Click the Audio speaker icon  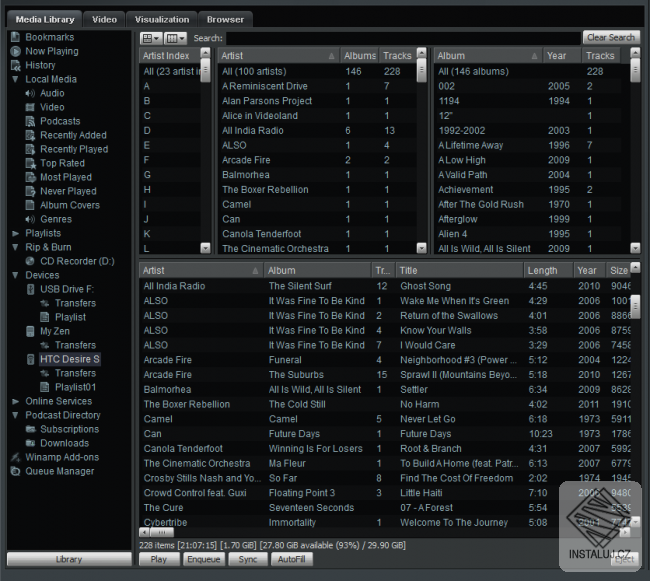tap(30, 93)
